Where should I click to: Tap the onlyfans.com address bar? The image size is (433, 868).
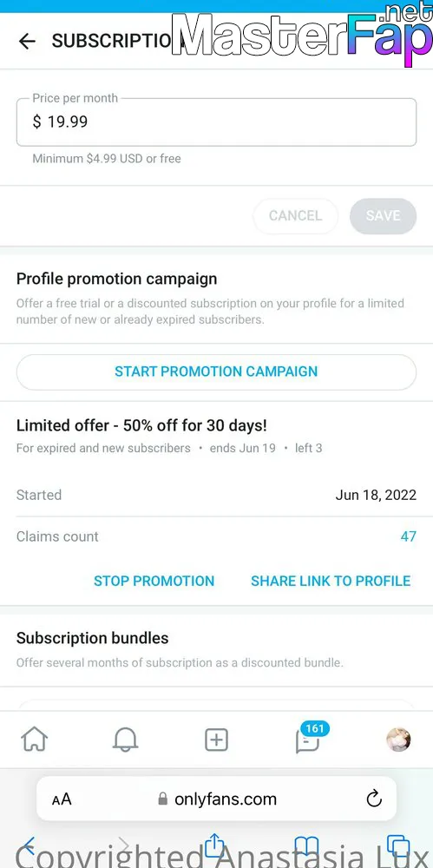(x=217, y=799)
